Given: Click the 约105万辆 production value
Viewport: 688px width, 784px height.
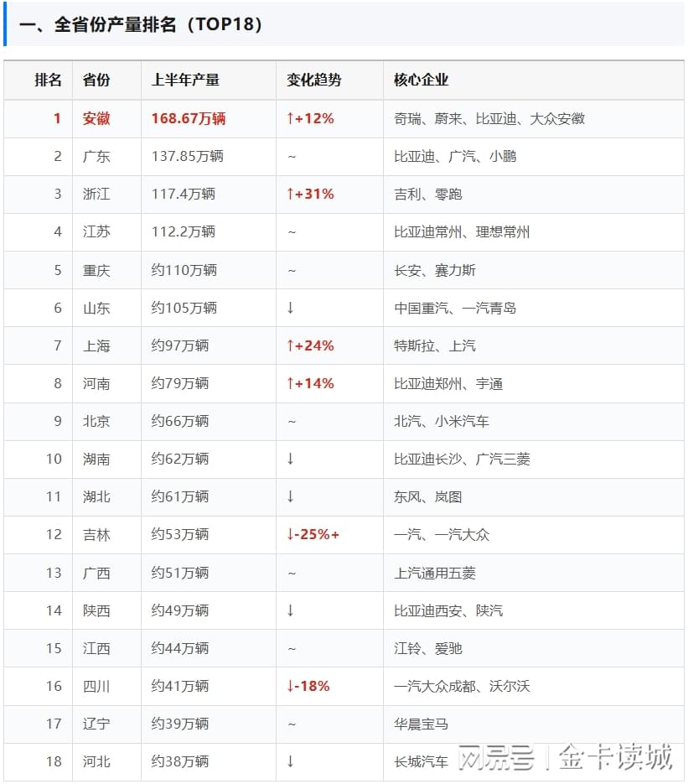Looking at the screenshot, I should point(184,308).
